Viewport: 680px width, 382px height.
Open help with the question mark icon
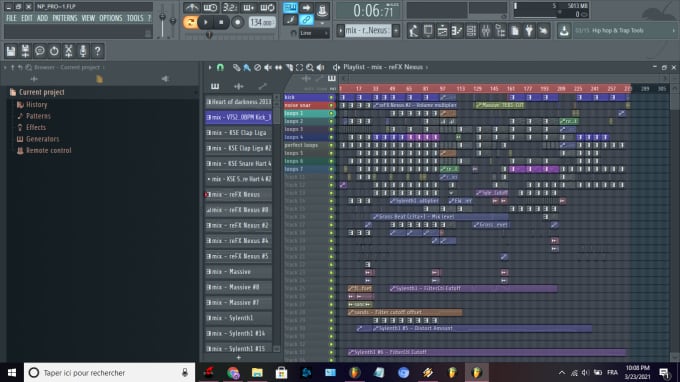tap(98, 51)
